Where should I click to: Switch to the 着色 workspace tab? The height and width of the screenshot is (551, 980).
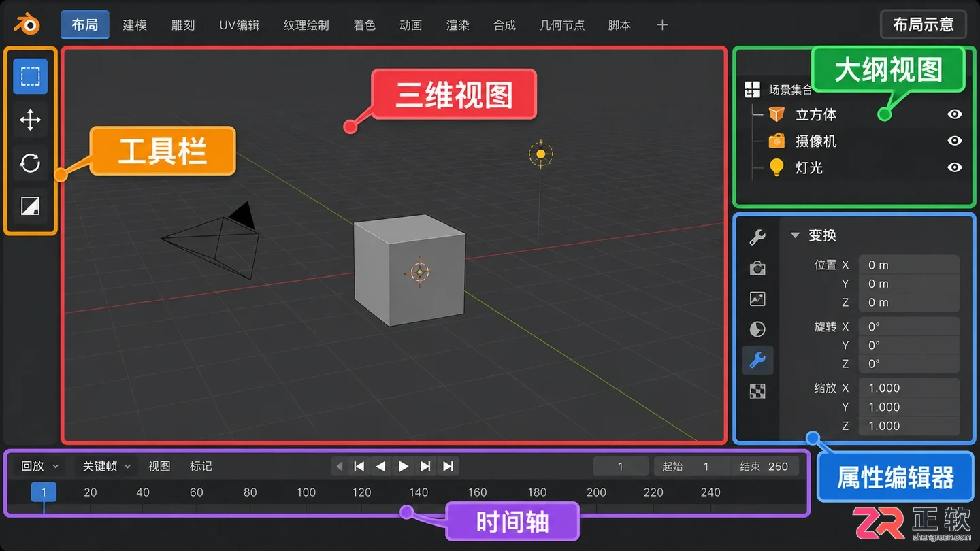(365, 25)
